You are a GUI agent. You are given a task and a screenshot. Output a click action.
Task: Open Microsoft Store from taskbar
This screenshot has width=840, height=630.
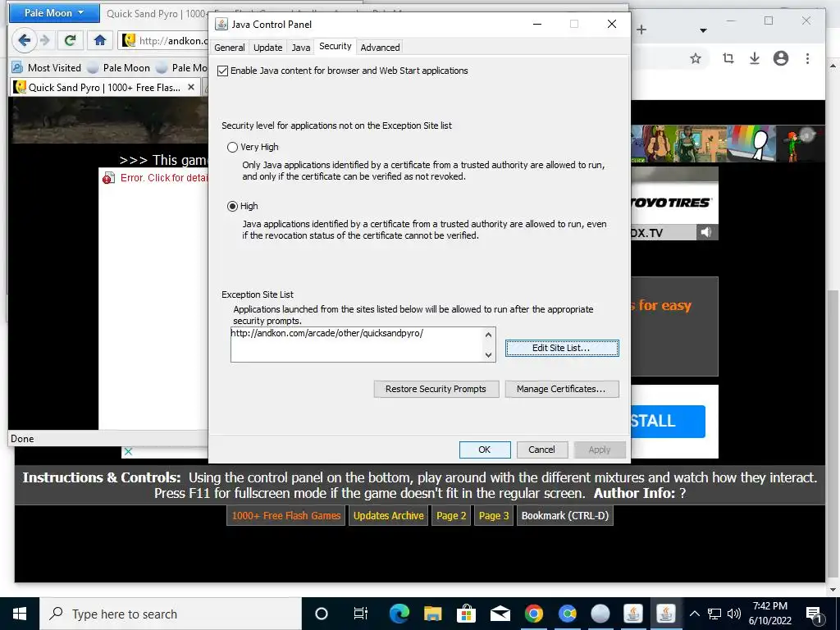(x=467, y=614)
